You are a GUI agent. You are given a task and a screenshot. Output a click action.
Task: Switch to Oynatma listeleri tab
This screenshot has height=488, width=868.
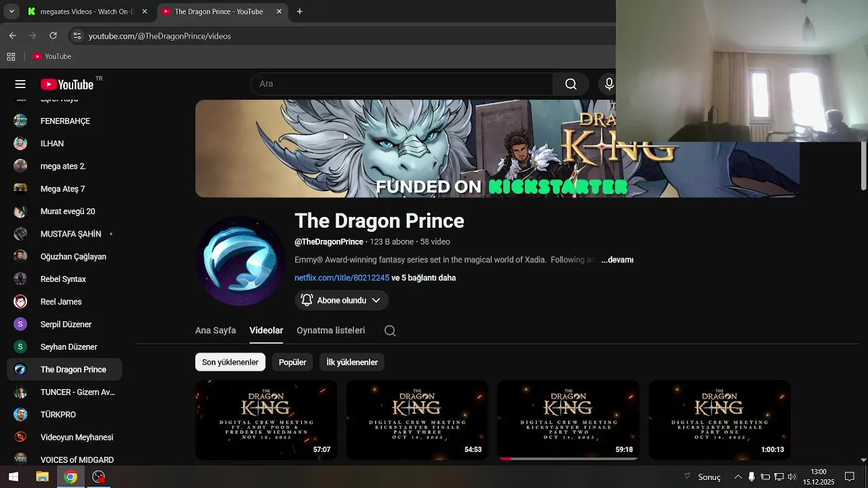point(331,330)
